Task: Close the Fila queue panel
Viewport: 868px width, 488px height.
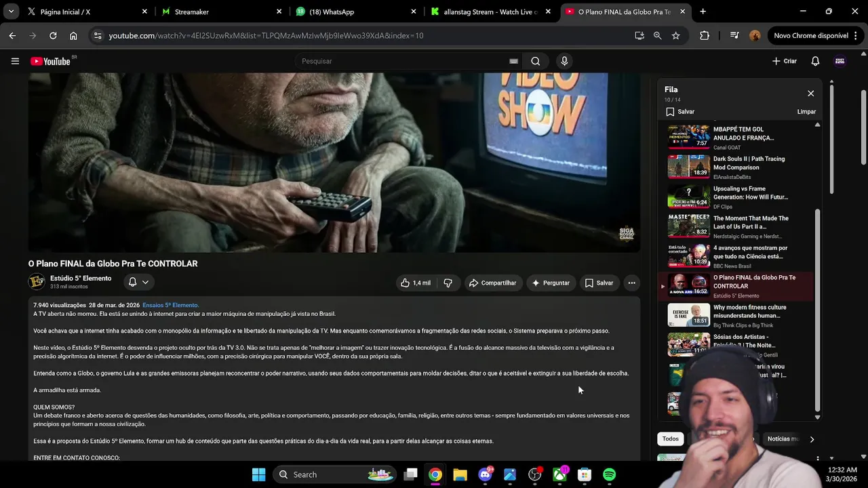Action: click(810, 94)
